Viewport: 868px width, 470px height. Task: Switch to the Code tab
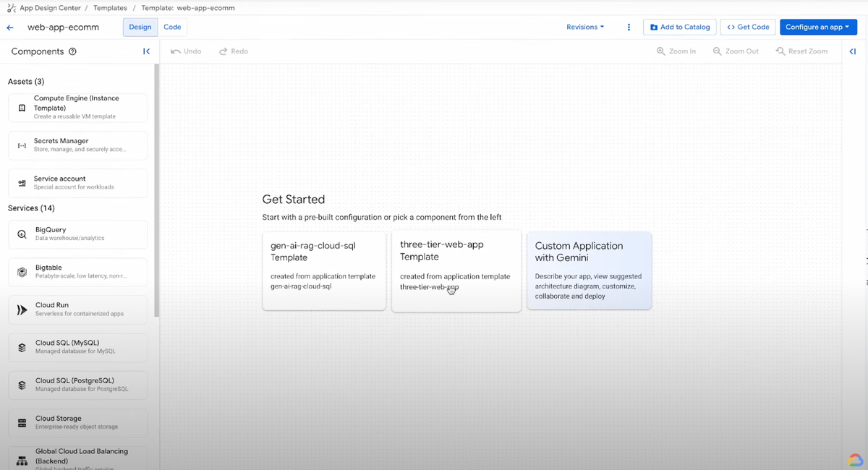172,27
